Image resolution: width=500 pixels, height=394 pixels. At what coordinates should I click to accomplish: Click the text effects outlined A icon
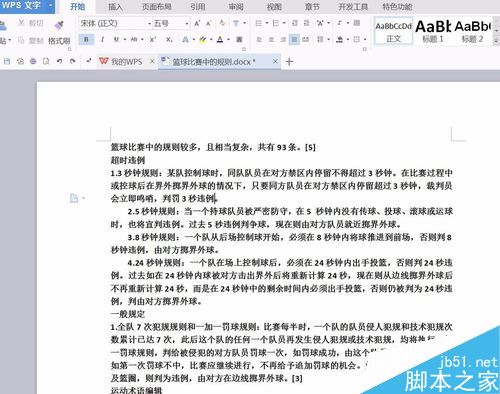click(185, 40)
